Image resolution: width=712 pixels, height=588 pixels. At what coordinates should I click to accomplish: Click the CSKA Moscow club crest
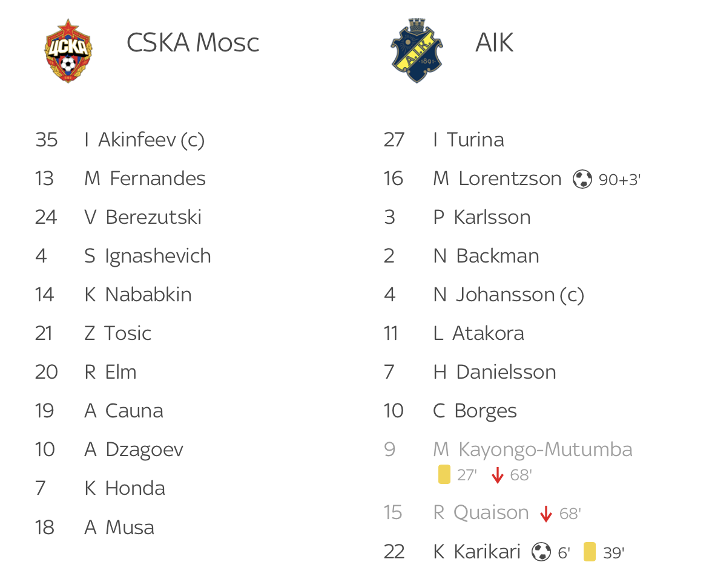[68, 51]
